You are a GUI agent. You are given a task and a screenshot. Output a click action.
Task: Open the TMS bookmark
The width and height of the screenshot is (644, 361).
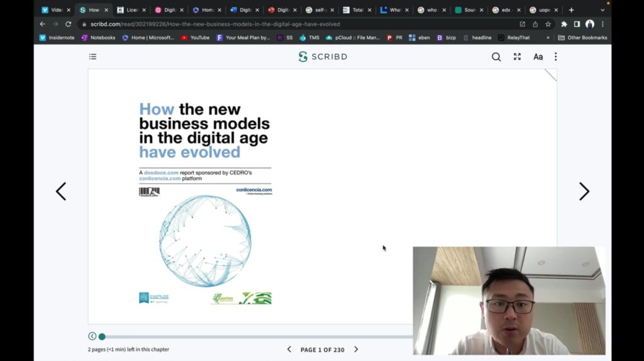pos(309,38)
